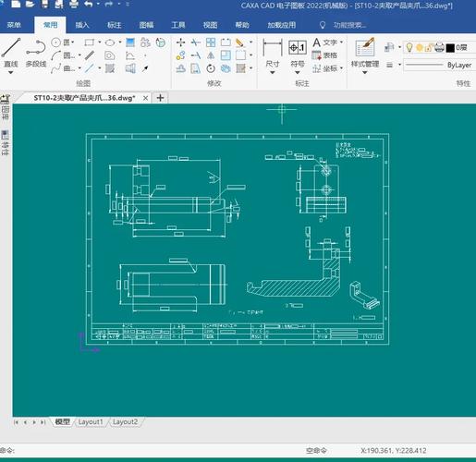
Task: Open the Layout1 tab
Action: point(91,422)
